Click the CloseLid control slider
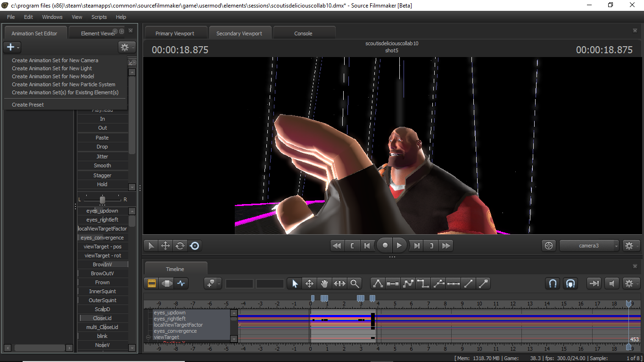This screenshot has width=644, height=362. coord(103,318)
